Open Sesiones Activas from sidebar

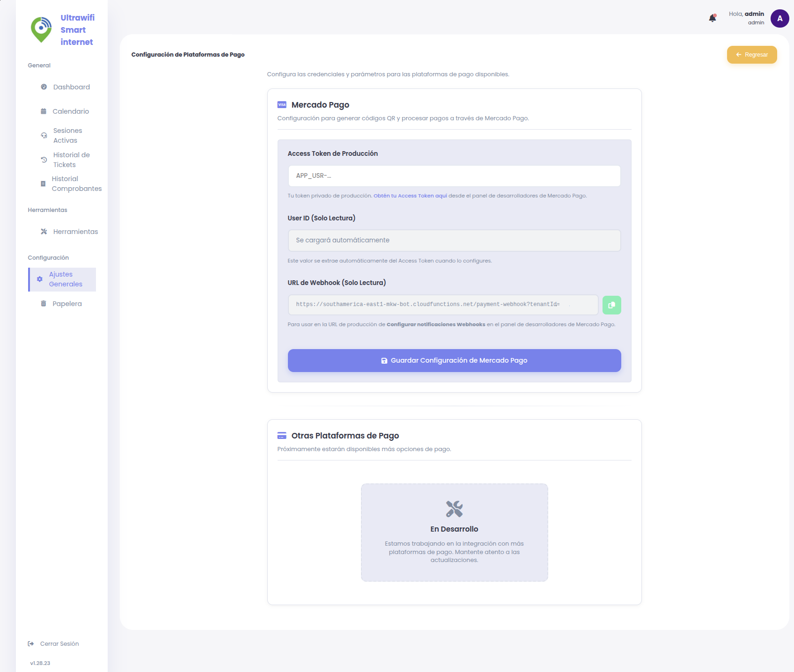click(x=67, y=135)
